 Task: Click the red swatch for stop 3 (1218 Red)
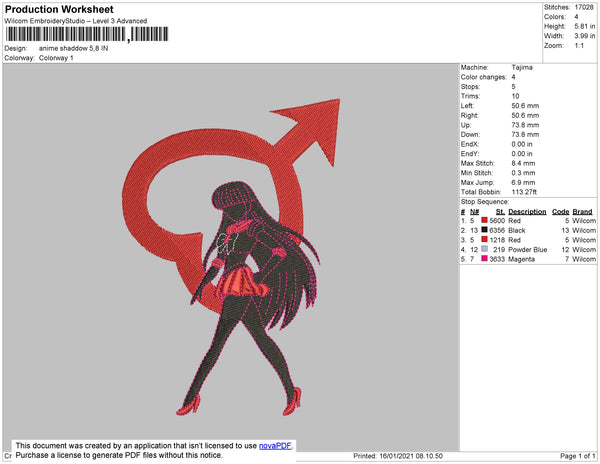tap(484, 239)
